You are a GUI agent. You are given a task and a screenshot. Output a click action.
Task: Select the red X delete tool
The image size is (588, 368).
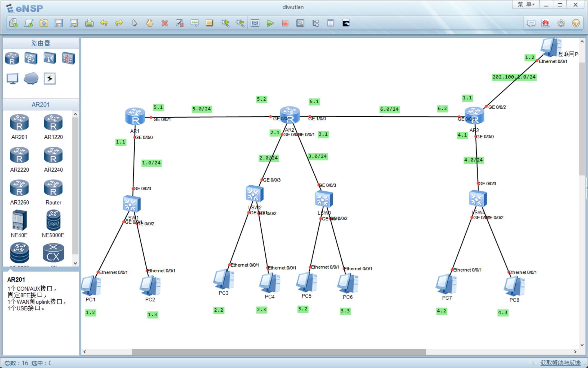164,23
